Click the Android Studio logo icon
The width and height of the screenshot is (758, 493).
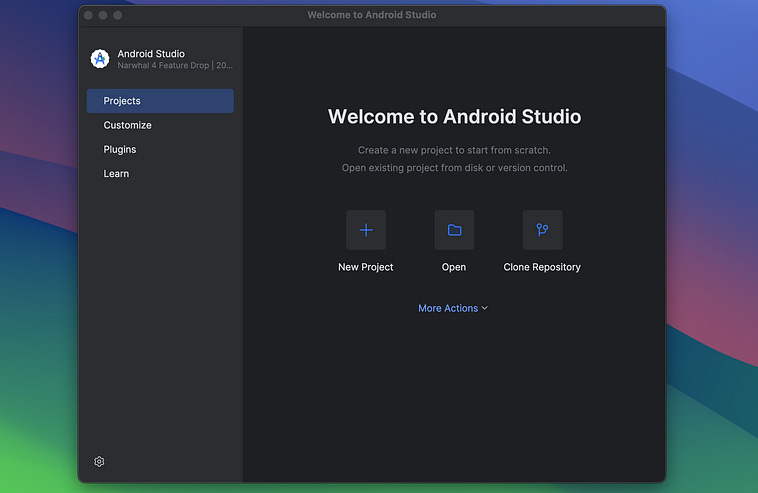click(100, 59)
